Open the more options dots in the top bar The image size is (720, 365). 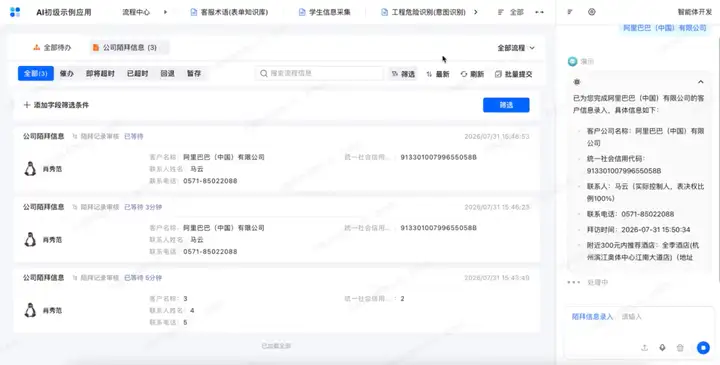pyautogui.click(x=540, y=12)
